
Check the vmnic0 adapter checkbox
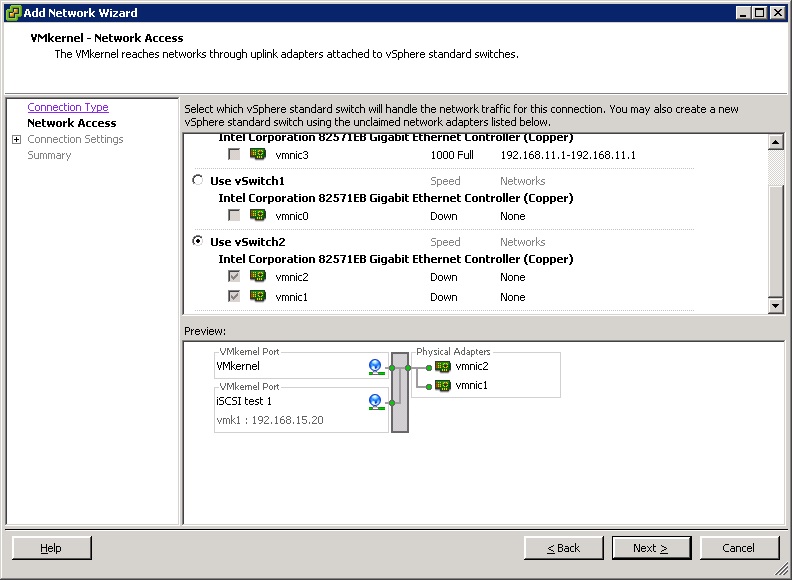tap(234, 216)
